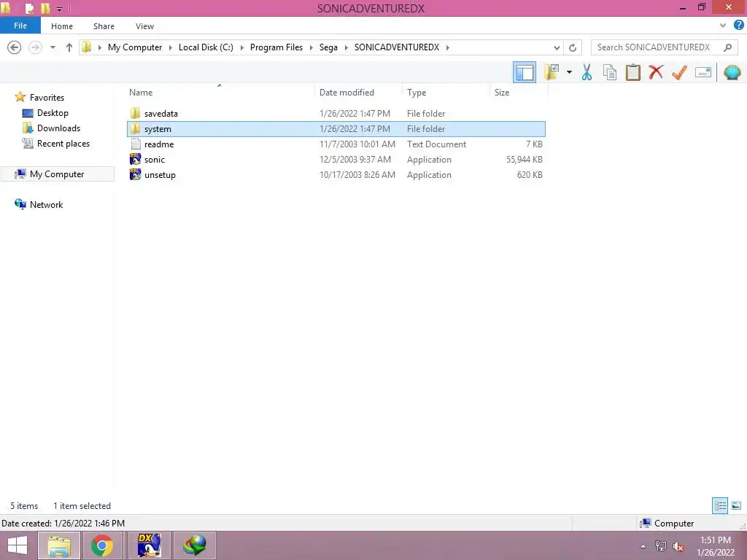This screenshot has height=560, width=747.
Task: Launch Google Chrome from the taskbar
Action: pyautogui.click(x=101, y=545)
